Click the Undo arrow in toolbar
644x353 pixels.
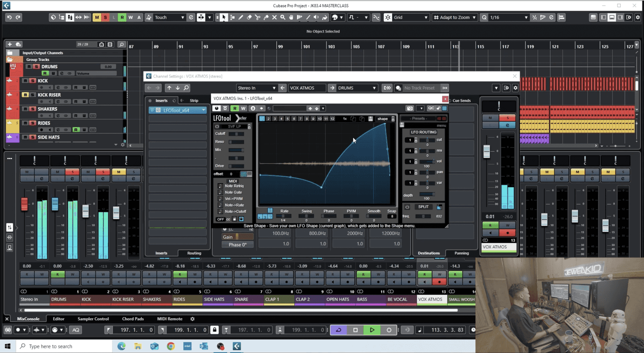(x=9, y=18)
